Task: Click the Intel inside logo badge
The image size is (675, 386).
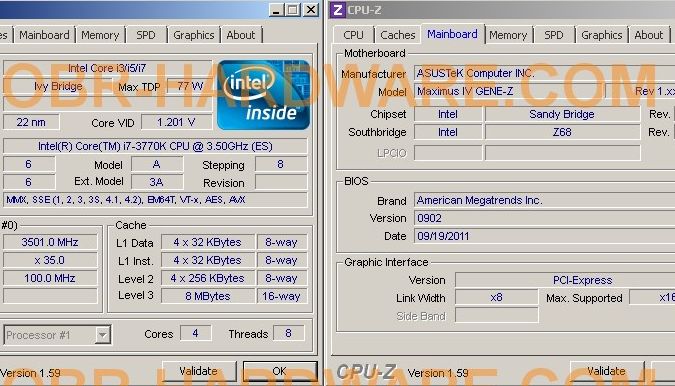Action: pyautogui.click(x=263, y=95)
